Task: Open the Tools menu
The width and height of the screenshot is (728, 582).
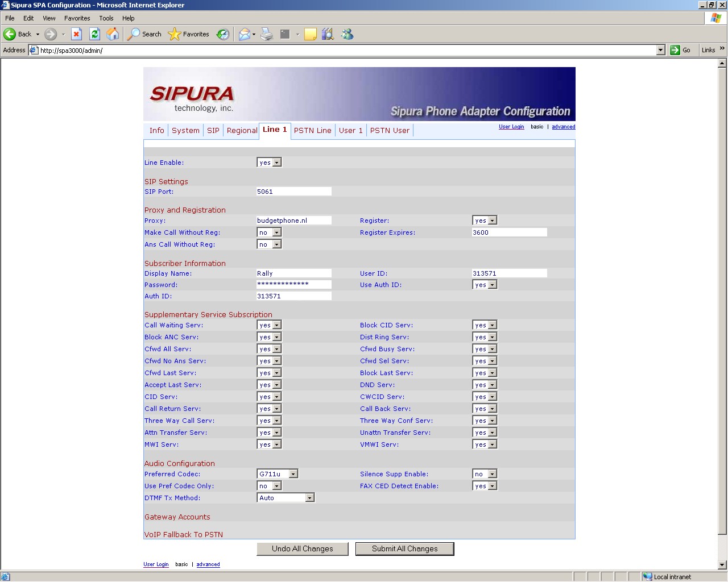Action: point(106,18)
